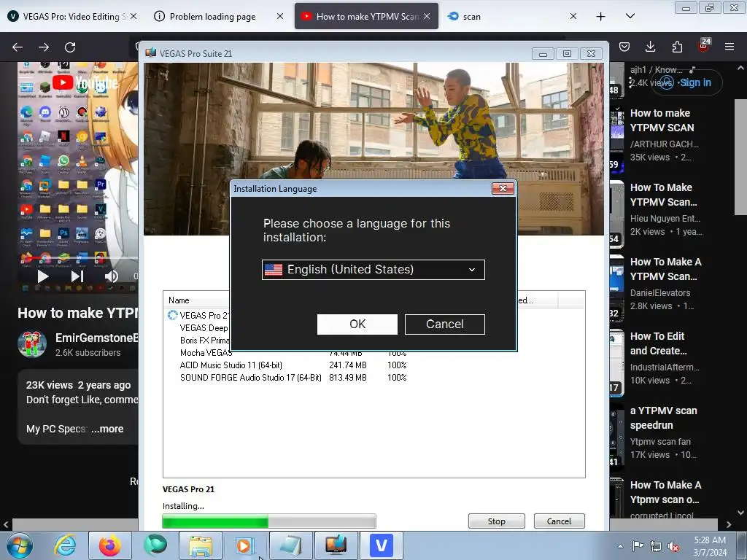The height and width of the screenshot is (560, 747).
Task: Expand description with ...more link
Action: pyautogui.click(x=107, y=429)
